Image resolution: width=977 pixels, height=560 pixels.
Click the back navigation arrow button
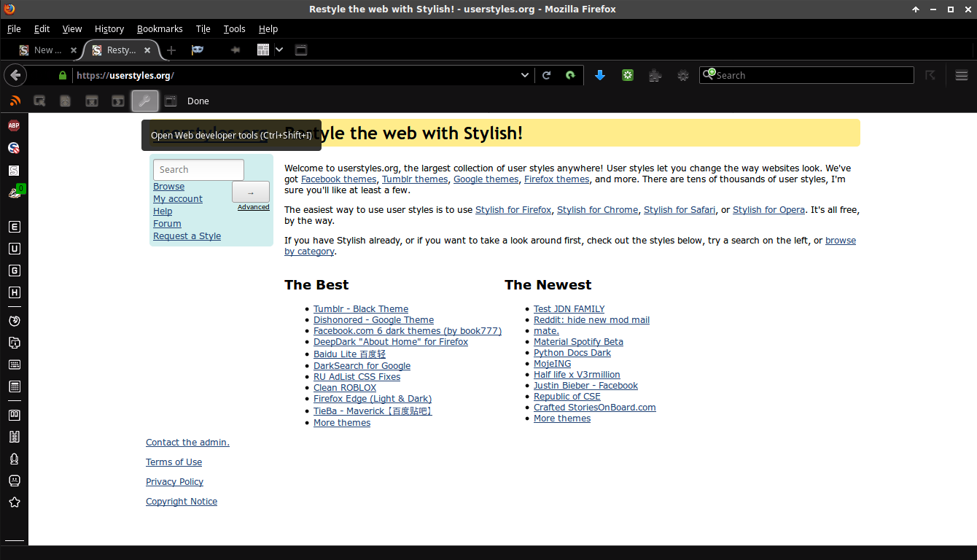click(x=15, y=75)
